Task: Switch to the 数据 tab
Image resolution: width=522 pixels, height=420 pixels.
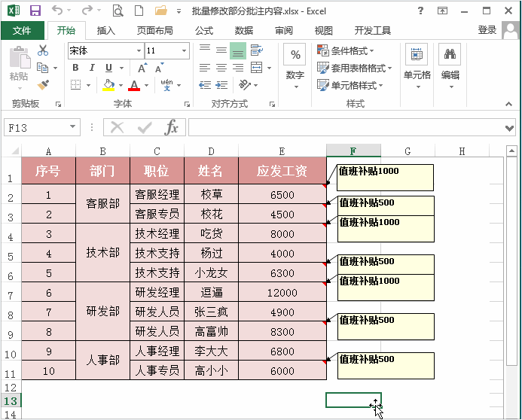Action: point(244,31)
